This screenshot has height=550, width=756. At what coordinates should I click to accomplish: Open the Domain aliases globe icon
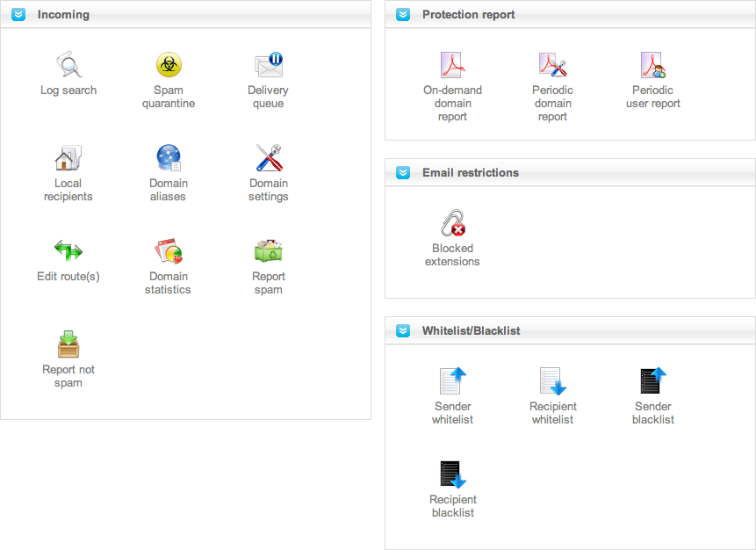[x=169, y=157]
